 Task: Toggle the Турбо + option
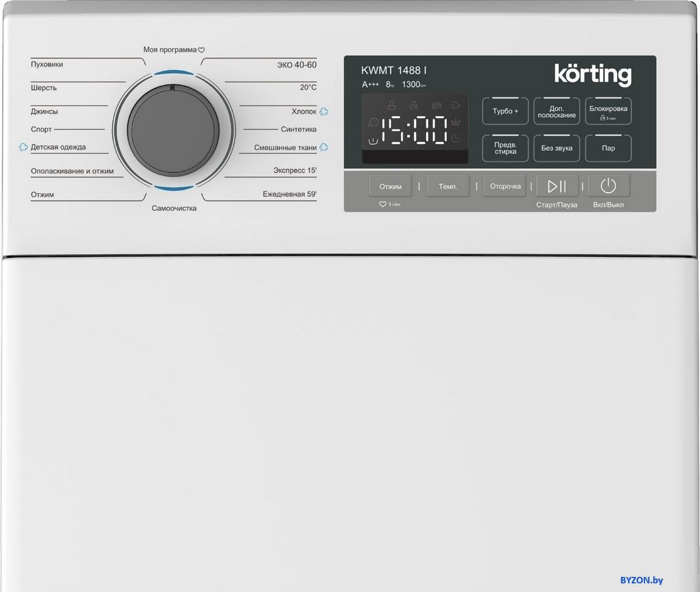(x=505, y=111)
